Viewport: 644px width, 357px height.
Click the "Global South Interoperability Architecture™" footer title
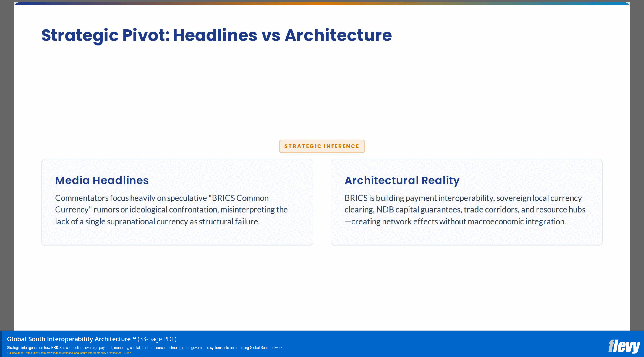[x=71, y=339]
